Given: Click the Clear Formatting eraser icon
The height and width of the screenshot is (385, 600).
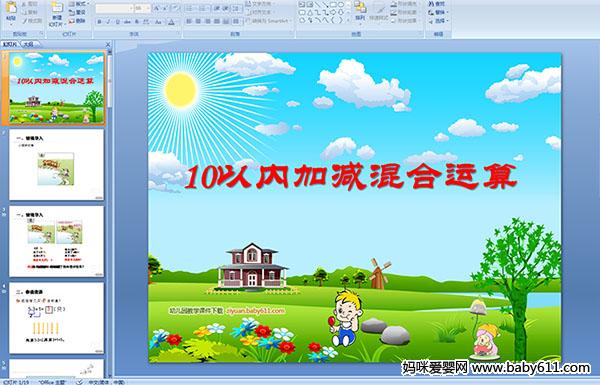Looking at the screenshot, I should pos(176,8).
